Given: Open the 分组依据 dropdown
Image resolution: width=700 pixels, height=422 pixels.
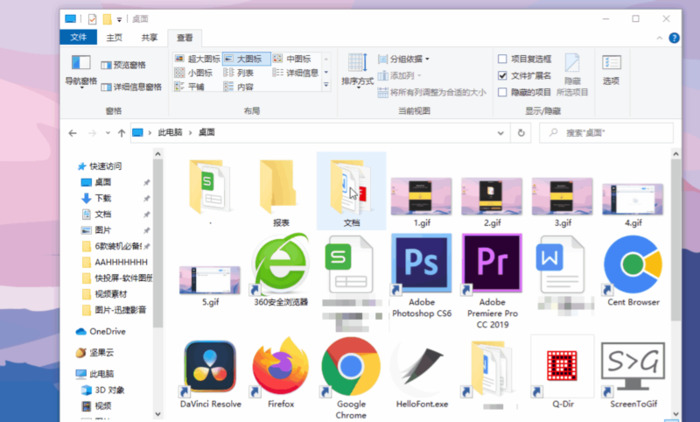Looking at the screenshot, I should pyautogui.click(x=404, y=58).
